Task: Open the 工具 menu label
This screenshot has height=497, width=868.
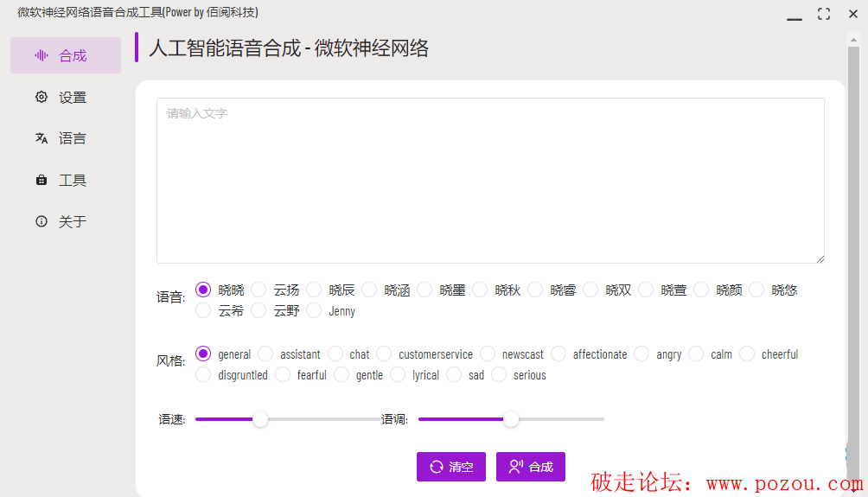Action: click(x=73, y=181)
